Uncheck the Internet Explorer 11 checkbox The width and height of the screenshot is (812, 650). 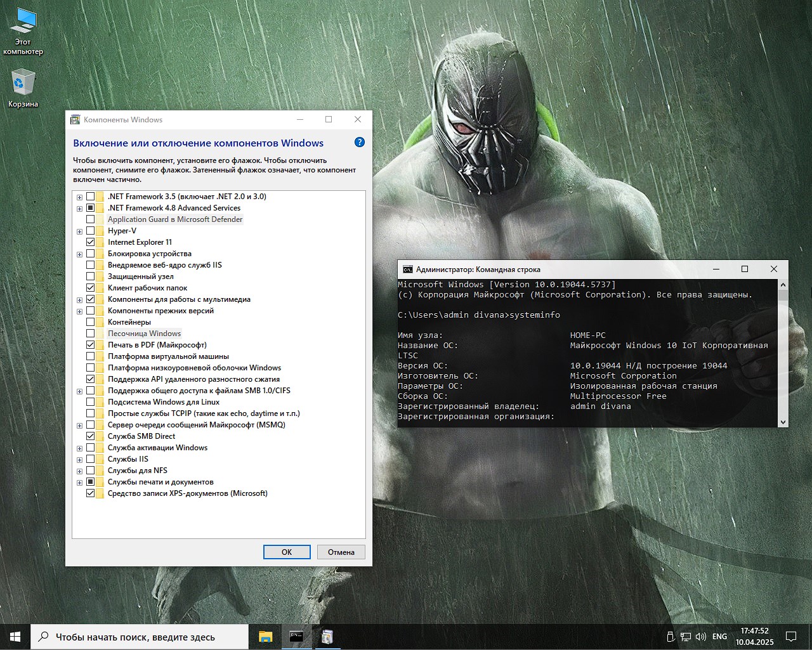click(x=90, y=242)
